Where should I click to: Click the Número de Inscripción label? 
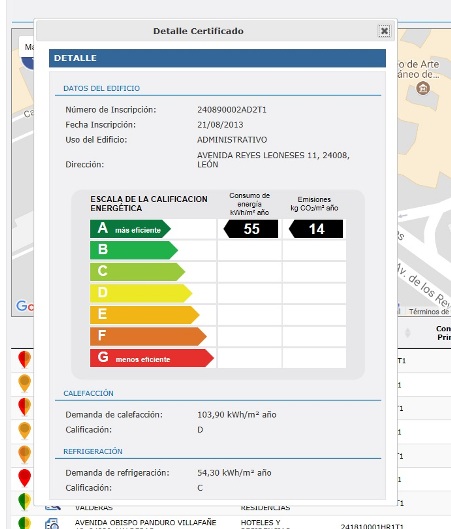point(111,110)
